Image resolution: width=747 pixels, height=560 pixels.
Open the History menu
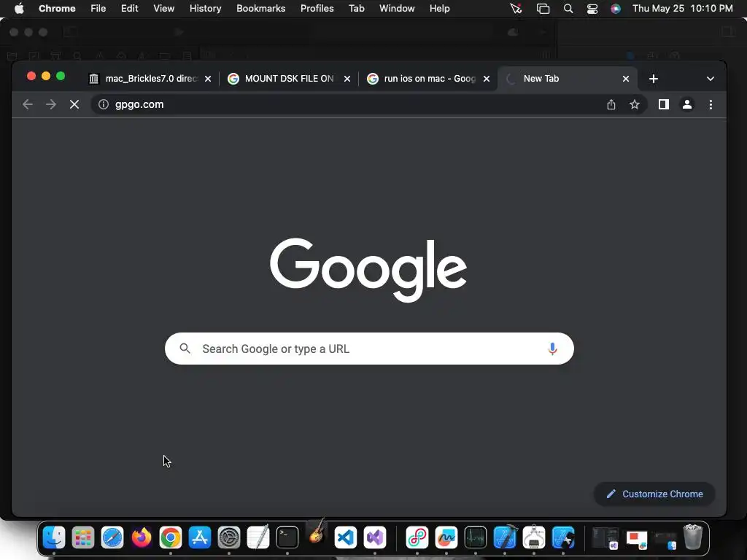coord(205,8)
